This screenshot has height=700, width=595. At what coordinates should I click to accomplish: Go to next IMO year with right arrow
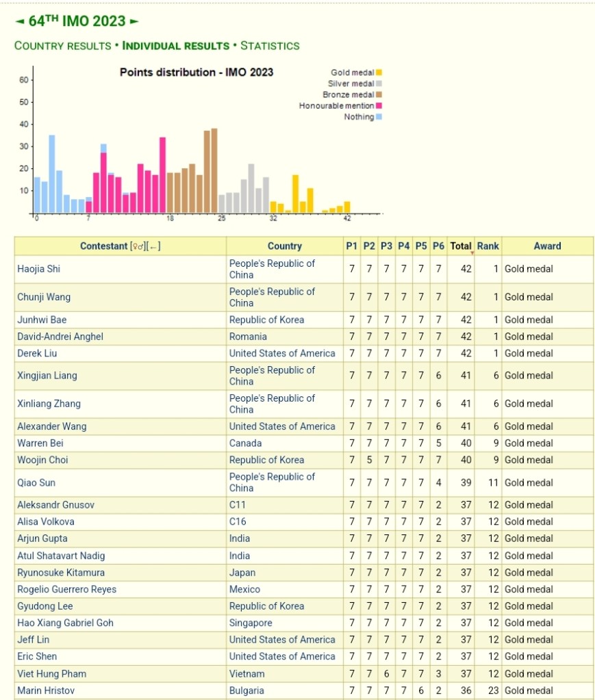click(134, 21)
